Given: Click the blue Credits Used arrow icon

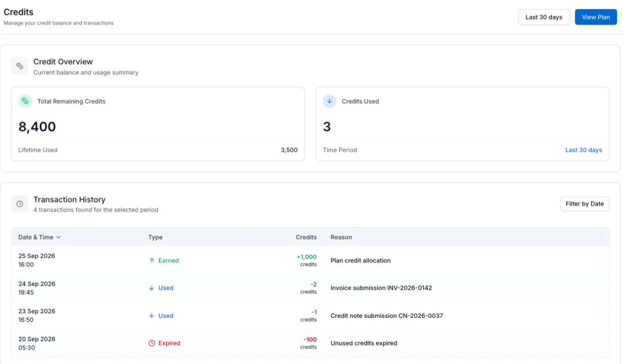Looking at the screenshot, I should pyautogui.click(x=330, y=101).
